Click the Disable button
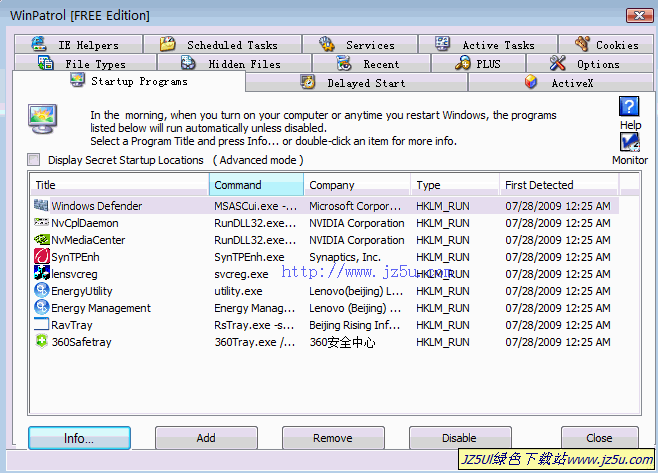658x473 pixels. click(460, 438)
